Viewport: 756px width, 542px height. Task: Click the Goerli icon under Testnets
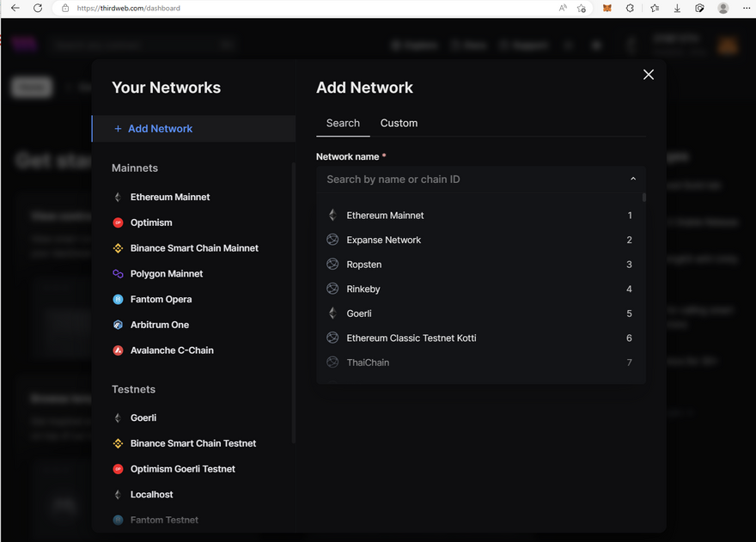pyautogui.click(x=118, y=417)
